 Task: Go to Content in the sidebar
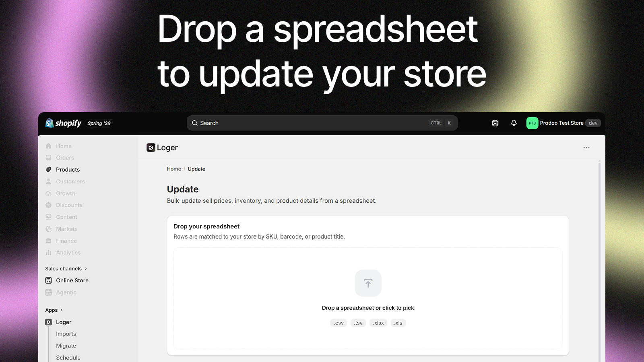click(66, 217)
